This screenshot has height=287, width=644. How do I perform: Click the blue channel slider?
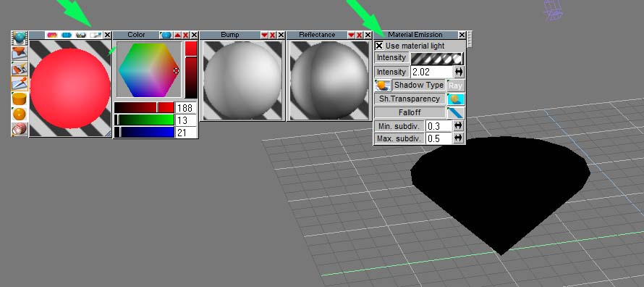tap(144, 132)
